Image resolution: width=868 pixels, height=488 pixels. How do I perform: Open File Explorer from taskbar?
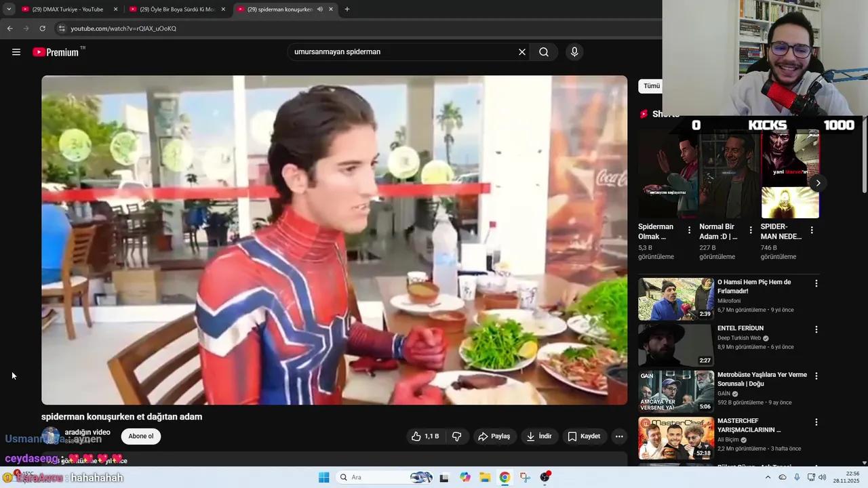[x=484, y=477]
